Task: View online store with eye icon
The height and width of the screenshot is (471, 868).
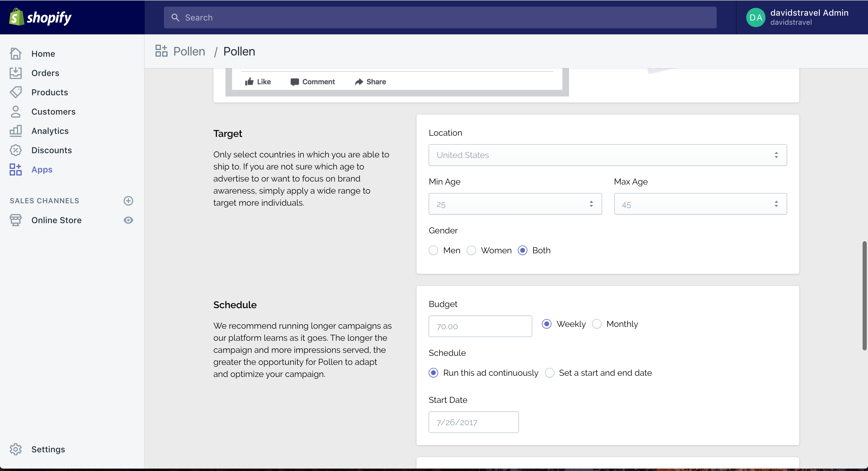Action: 128,220
